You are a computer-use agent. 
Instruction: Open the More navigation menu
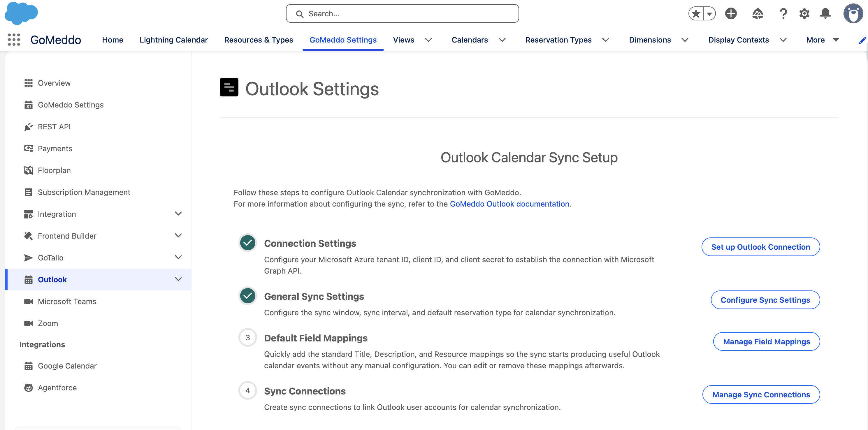(822, 40)
